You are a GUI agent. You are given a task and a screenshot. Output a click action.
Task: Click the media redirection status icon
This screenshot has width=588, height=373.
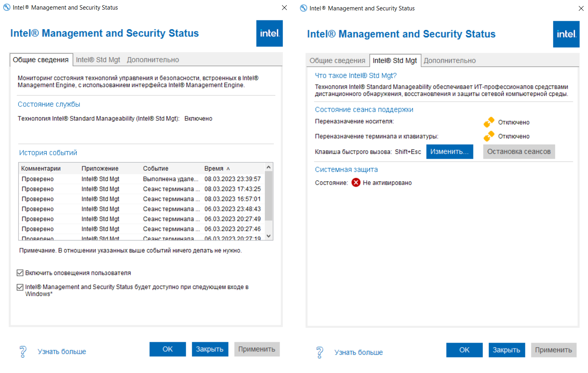click(x=489, y=122)
